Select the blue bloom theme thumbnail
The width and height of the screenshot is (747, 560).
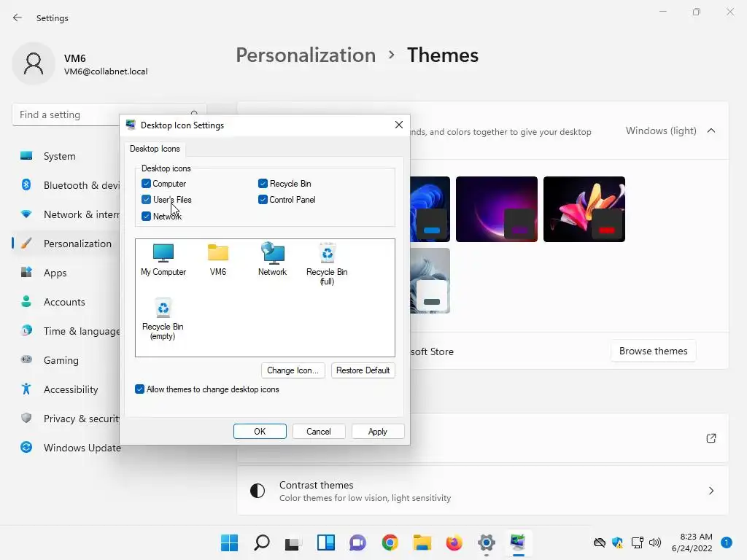pos(430,209)
